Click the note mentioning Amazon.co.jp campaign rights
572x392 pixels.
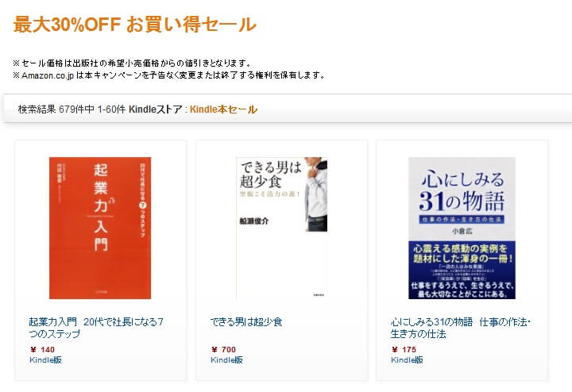click(x=169, y=75)
